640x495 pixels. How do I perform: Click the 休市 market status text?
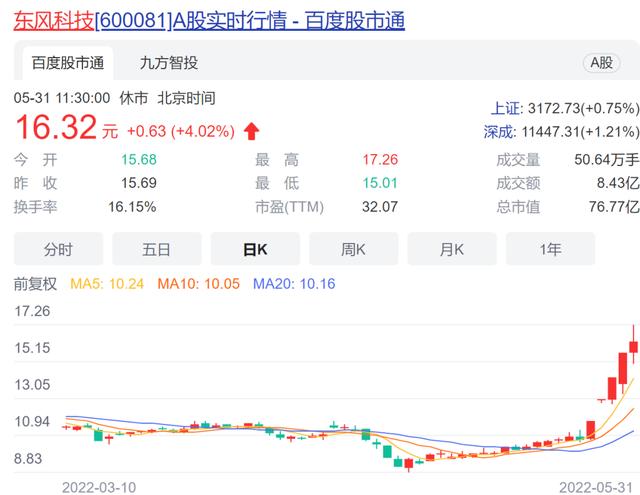coord(133,98)
